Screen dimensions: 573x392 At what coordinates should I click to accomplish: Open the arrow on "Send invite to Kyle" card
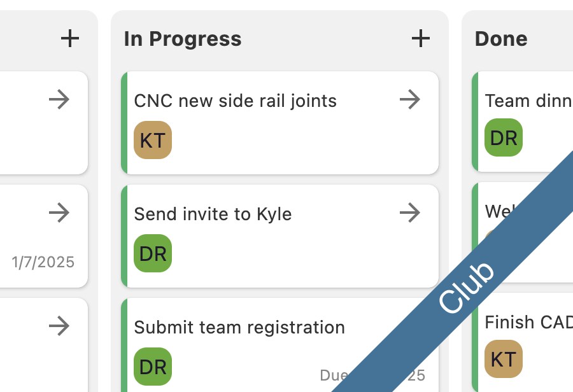pyautogui.click(x=411, y=213)
